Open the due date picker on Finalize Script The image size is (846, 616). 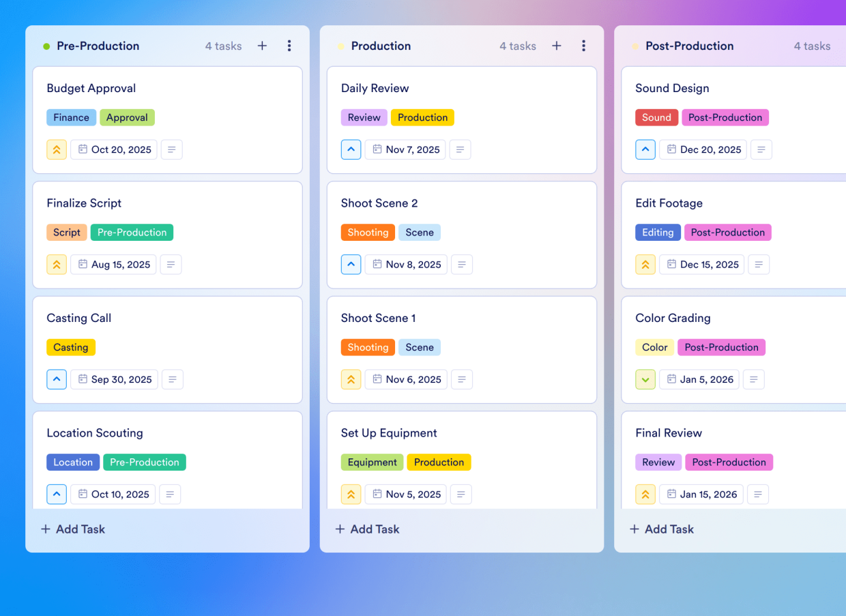tap(113, 264)
